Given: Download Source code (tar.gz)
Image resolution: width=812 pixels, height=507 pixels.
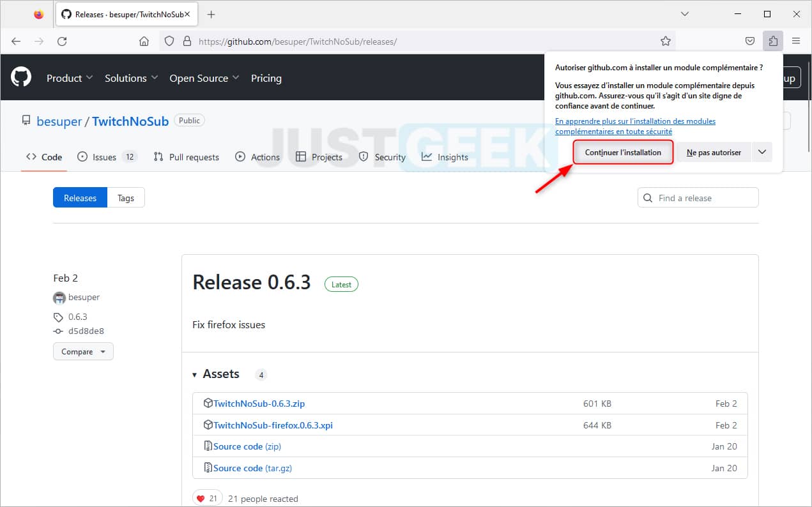Looking at the screenshot, I should (x=252, y=468).
